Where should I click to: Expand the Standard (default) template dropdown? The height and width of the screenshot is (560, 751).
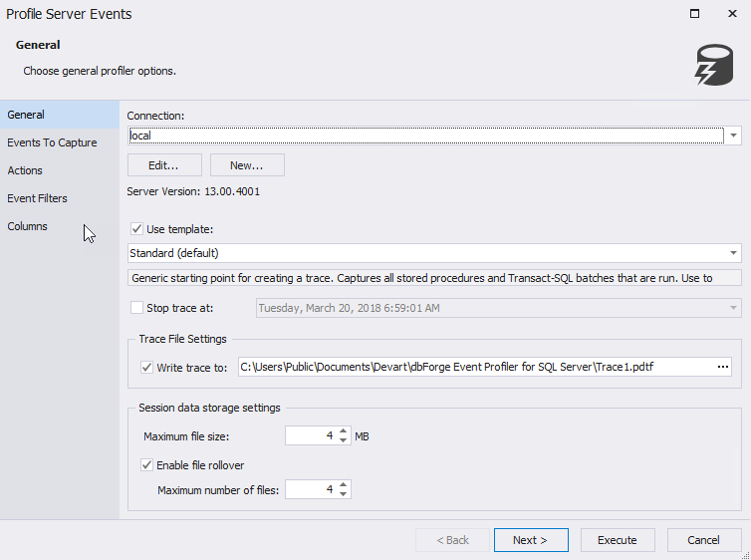(x=734, y=253)
